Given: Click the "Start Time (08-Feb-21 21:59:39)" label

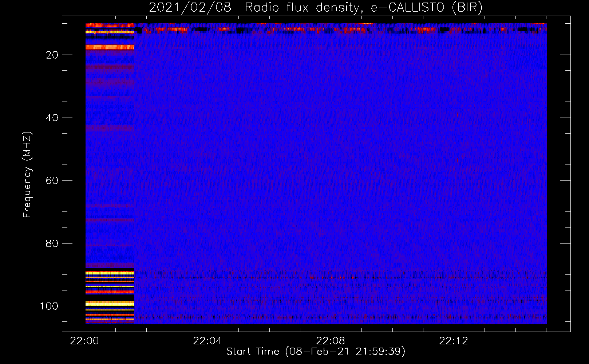Looking at the screenshot, I should pos(316,352).
